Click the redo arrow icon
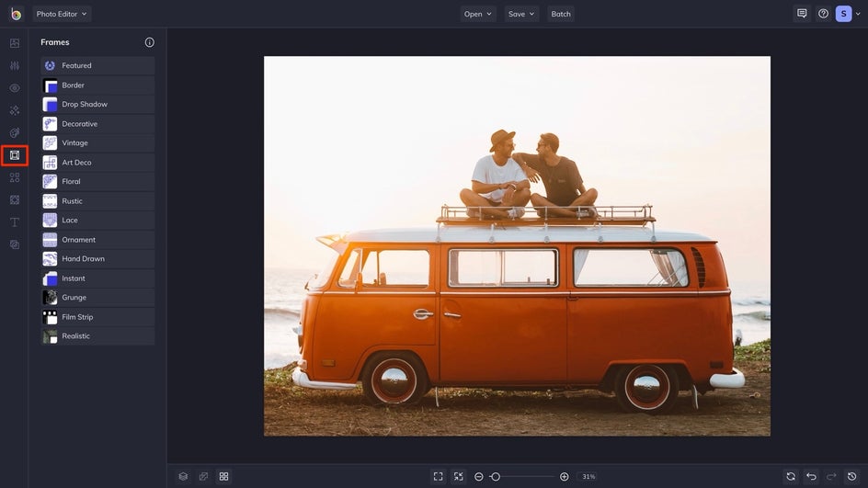 click(x=831, y=476)
